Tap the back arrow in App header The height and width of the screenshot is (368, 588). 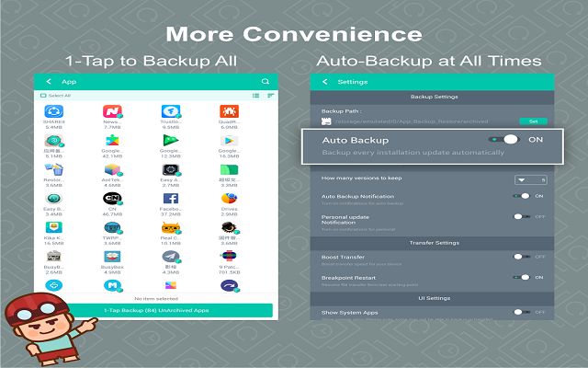point(48,82)
